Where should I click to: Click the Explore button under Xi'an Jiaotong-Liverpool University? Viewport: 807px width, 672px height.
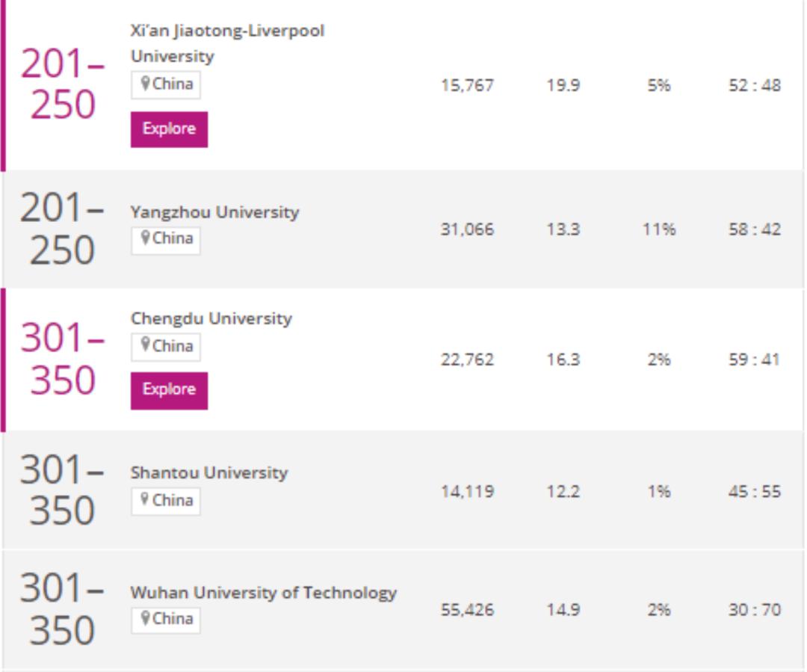pos(169,129)
